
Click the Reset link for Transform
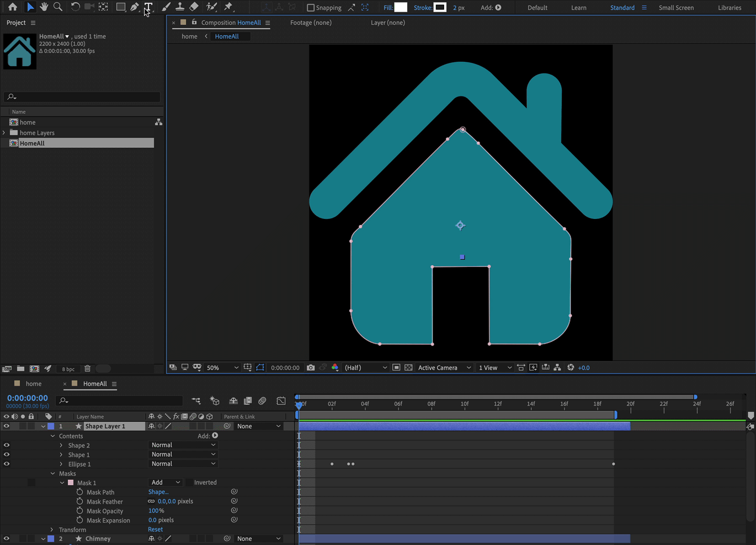pyautogui.click(x=156, y=530)
